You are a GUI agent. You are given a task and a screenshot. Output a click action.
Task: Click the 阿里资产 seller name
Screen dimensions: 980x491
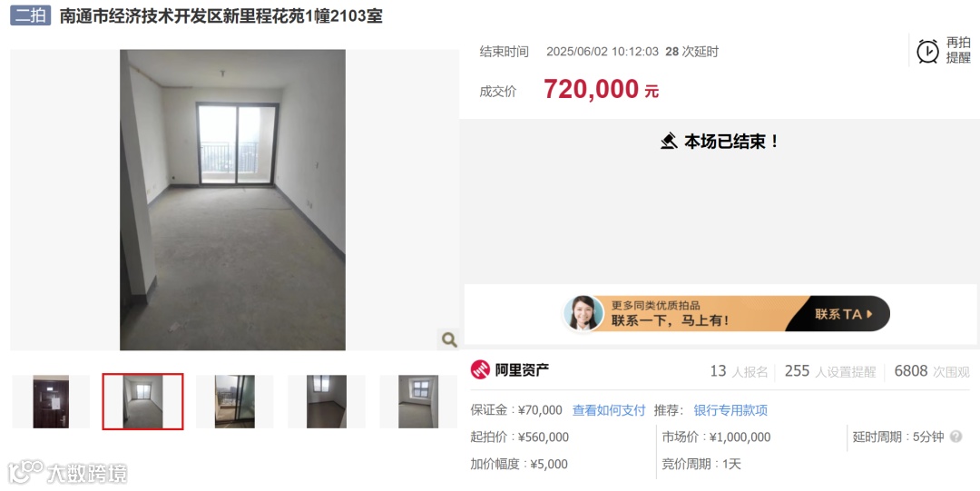point(522,369)
